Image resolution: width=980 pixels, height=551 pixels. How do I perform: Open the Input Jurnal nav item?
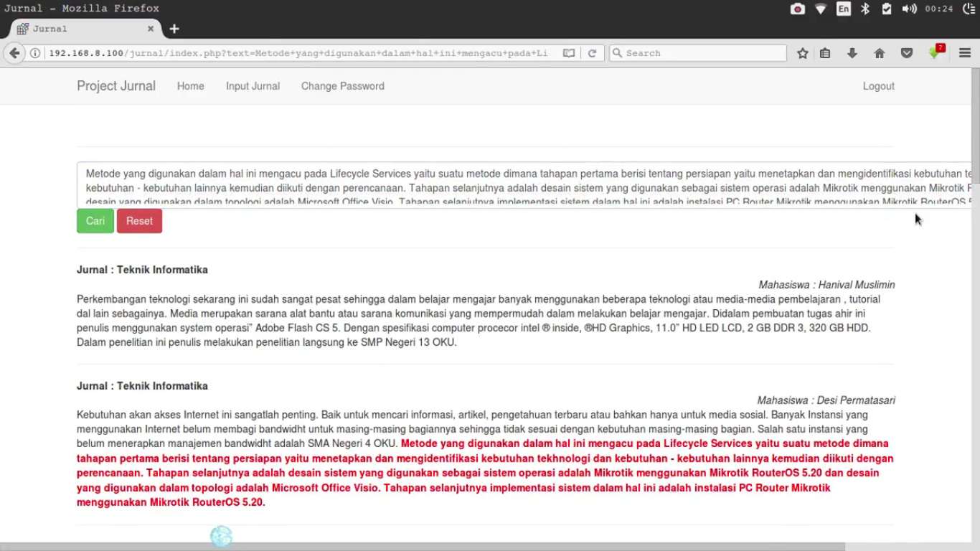tap(253, 86)
